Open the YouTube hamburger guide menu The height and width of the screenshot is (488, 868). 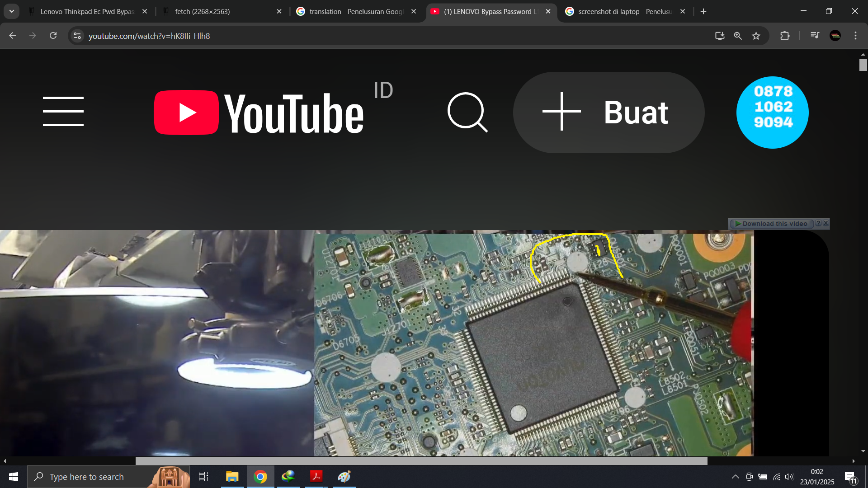pos(63,111)
